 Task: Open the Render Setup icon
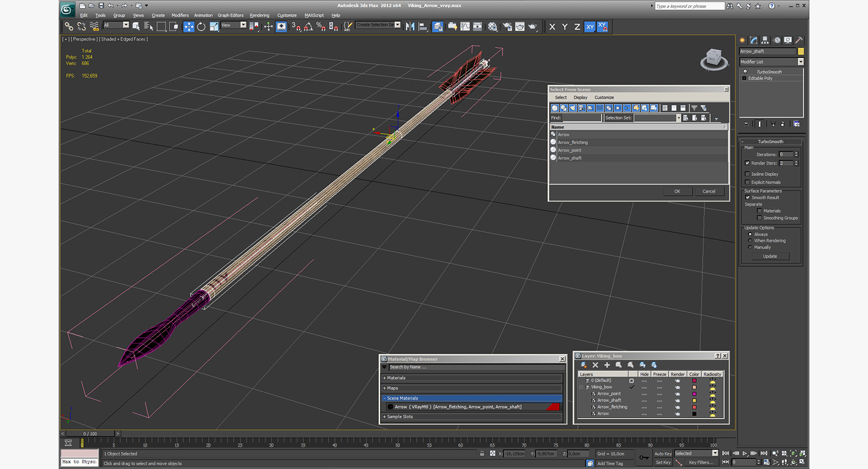click(x=506, y=26)
